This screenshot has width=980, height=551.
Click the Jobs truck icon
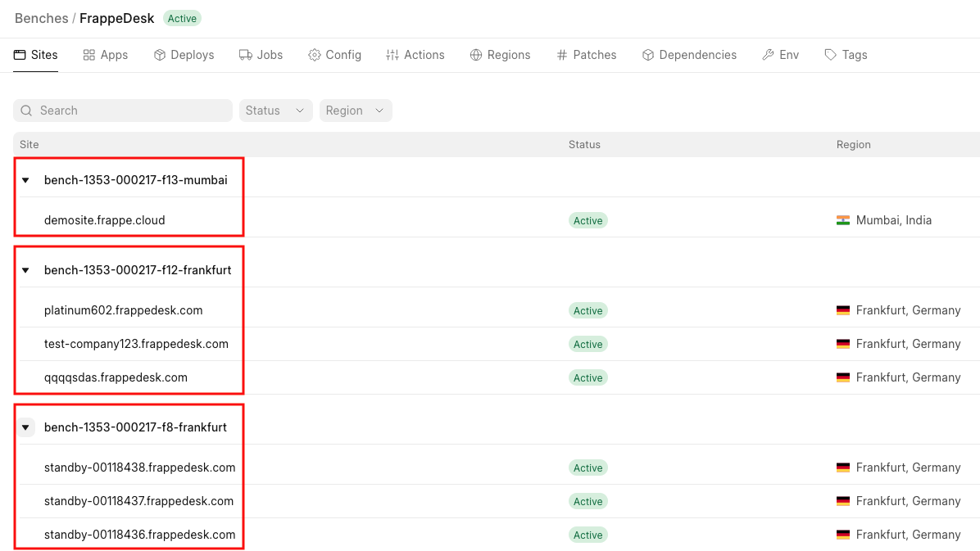[x=245, y=55]
